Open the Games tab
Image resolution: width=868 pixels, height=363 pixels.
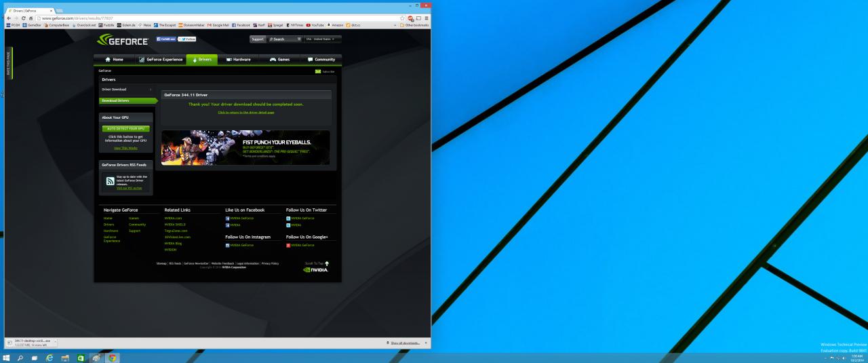pos(279,60)
